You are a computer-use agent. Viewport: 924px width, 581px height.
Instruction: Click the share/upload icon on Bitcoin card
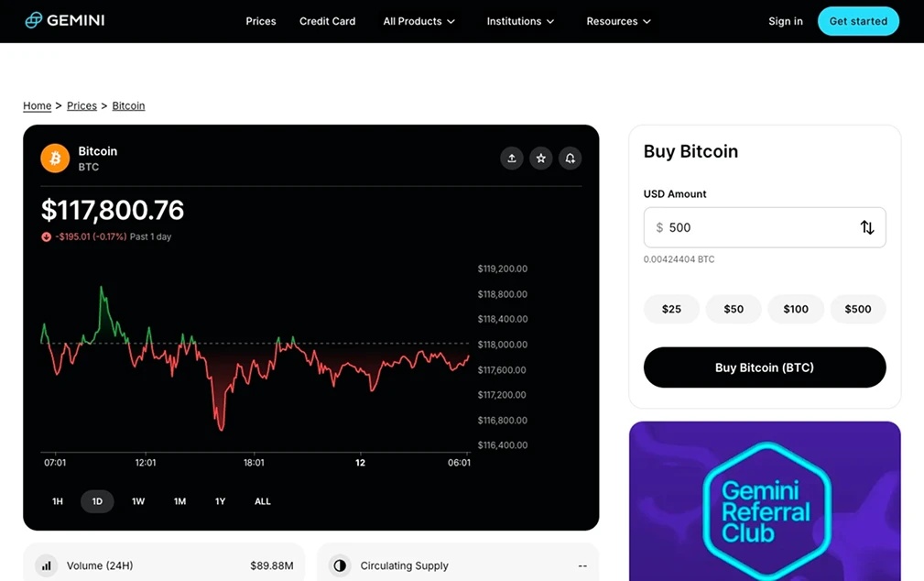512,159
